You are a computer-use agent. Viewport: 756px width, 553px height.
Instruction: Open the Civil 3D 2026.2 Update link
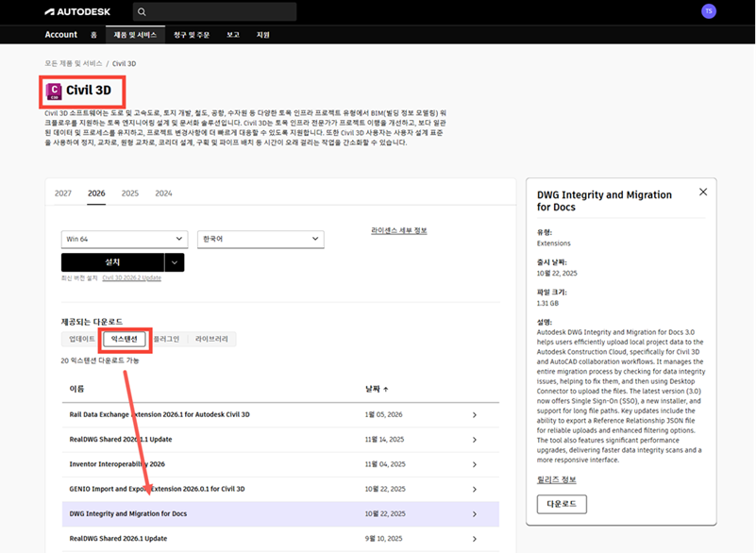pos(131,277)
